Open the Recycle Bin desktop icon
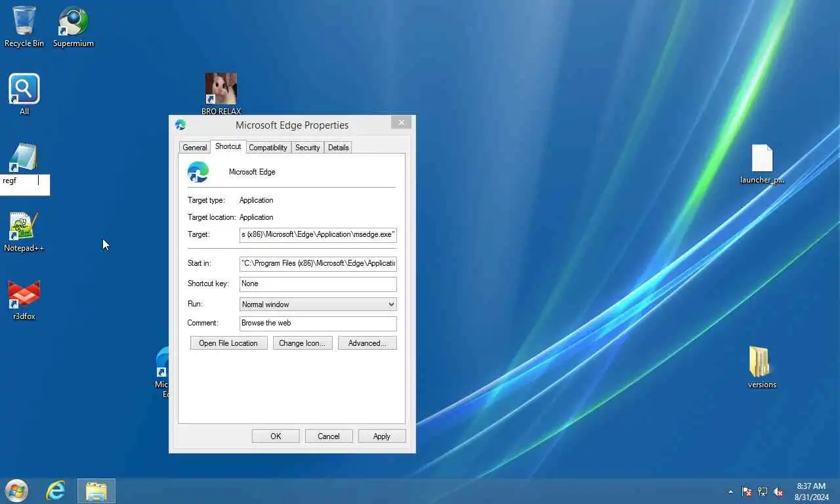The width and height of the screenshot is (840, 504). pos(24,26)
